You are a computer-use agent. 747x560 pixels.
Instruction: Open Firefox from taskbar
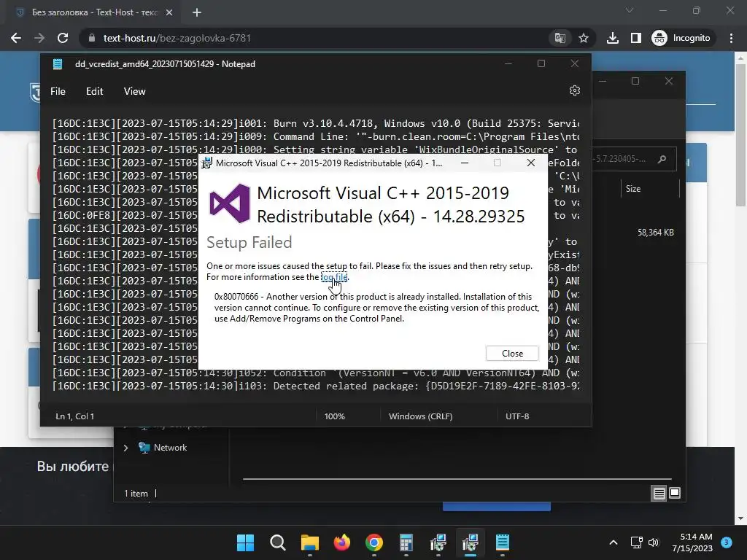[341, 542]
